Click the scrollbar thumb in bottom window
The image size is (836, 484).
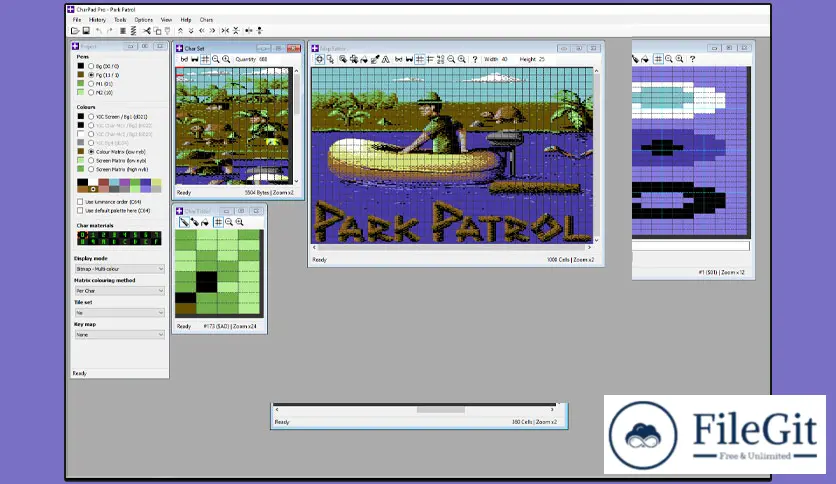pyautogui.click(x=440, y=409)
